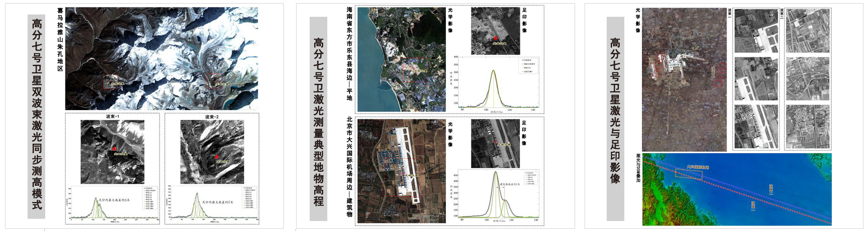The width and height of the screenshot is (868, 231).
Task: Open the bottom 波束二 footprint image
Action: point(808,126)
